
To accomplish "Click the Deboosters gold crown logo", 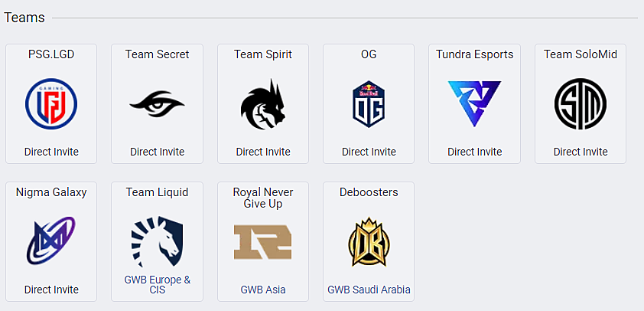I will coord(369,242).
